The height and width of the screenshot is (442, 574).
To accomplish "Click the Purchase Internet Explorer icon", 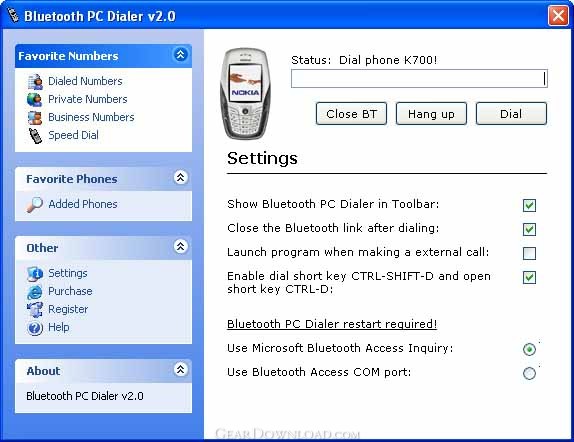I will (35, 291).
